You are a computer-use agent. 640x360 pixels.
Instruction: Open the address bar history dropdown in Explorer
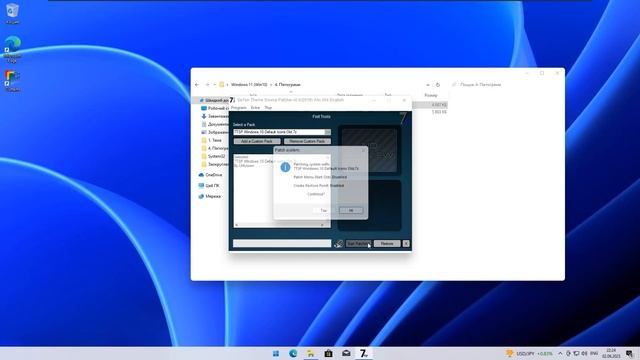(x=428, y=85)
